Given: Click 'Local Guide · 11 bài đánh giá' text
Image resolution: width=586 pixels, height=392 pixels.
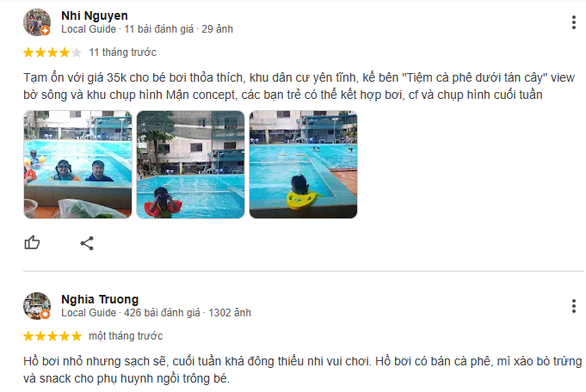Looking at the screenshot, I should [x=127, y=29].
